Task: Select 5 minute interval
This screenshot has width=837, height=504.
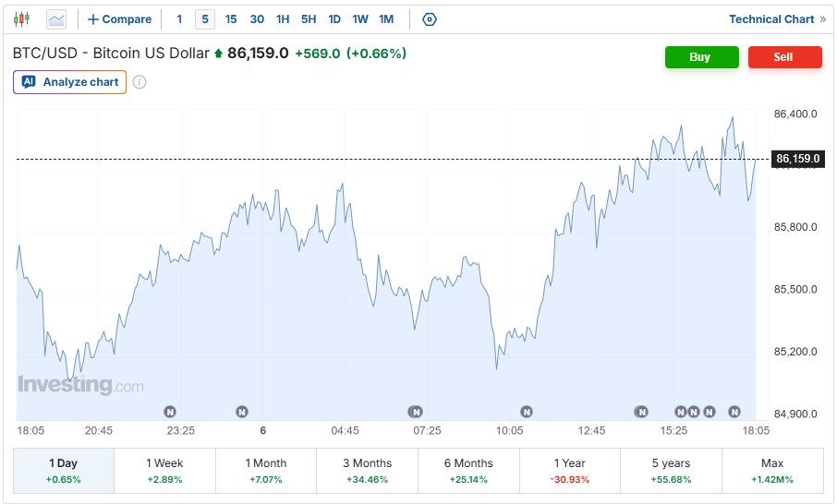Action: pyautogui.click(x=205, y=19)
